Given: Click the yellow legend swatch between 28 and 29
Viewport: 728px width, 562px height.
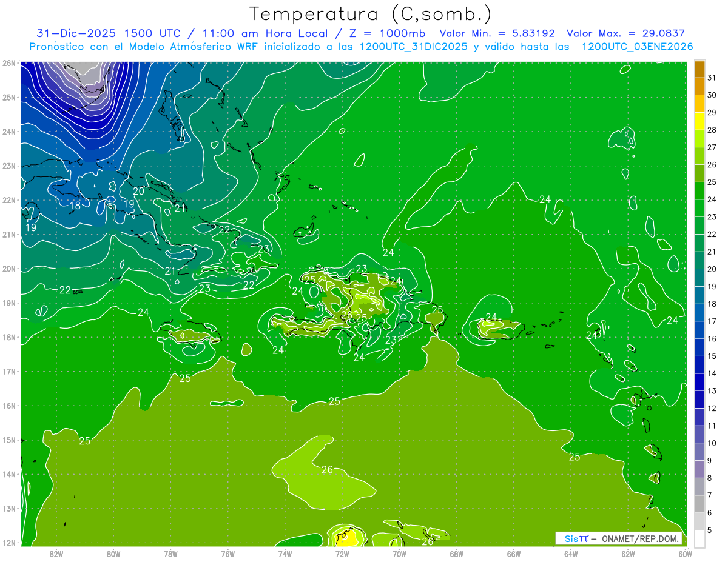Looking at the screenshot, I should tap(699, 121).
